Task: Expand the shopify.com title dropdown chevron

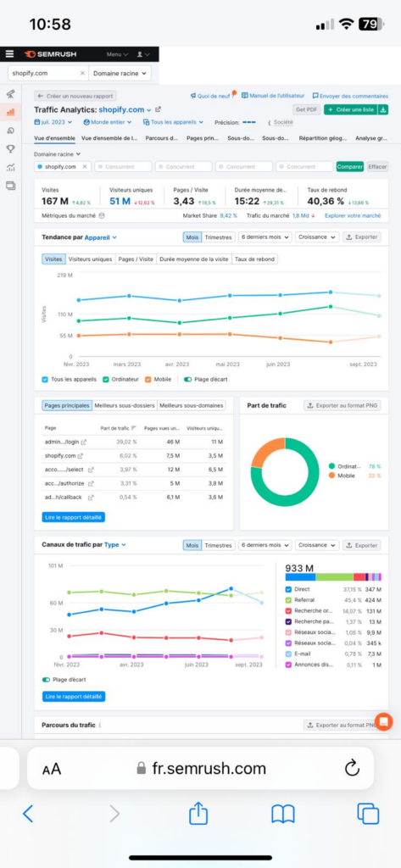Action: 149,110
